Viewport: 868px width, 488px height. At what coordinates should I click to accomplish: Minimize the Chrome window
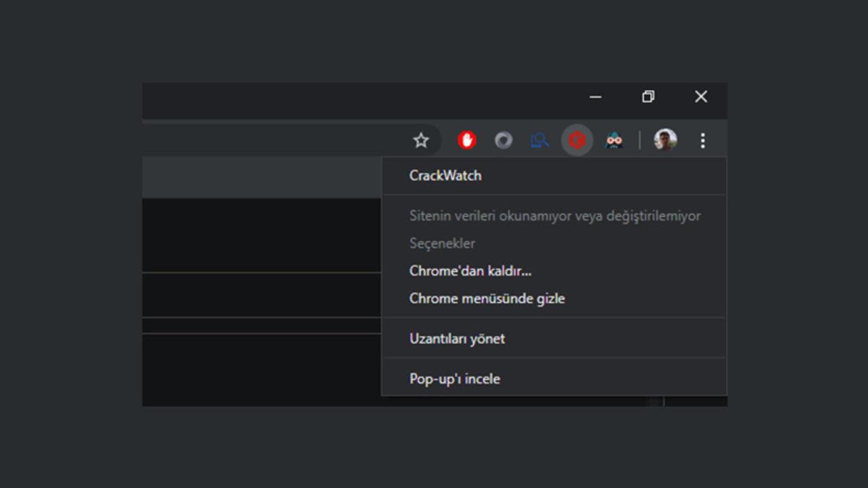[x=595, y=97]
